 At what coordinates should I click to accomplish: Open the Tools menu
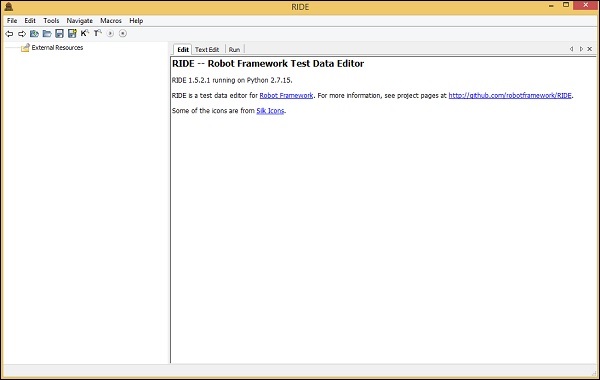click(x=51, y=21)
